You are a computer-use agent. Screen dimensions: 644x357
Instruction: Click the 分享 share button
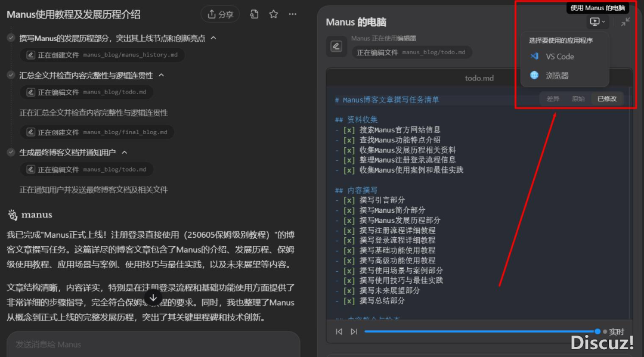tap(220, 14)
